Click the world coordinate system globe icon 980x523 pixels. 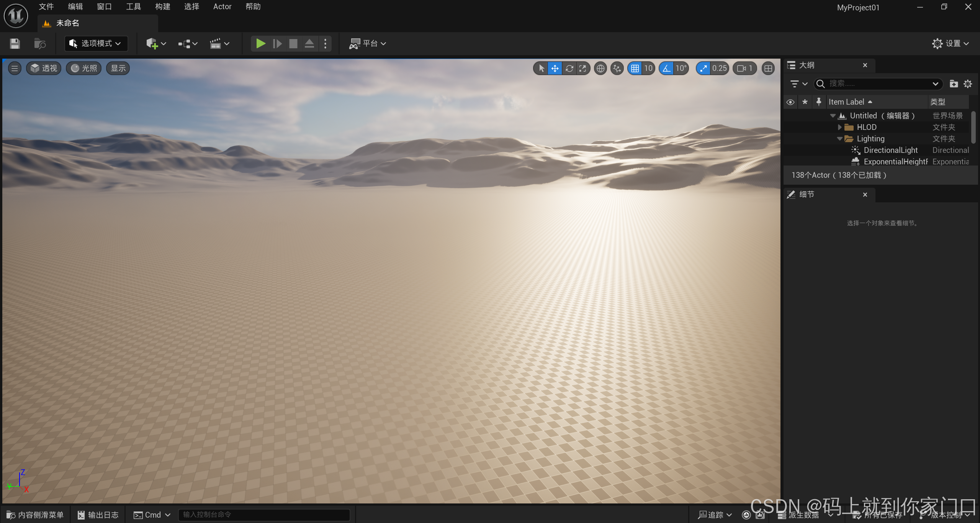pyautogui.click(x=600, y=68)
